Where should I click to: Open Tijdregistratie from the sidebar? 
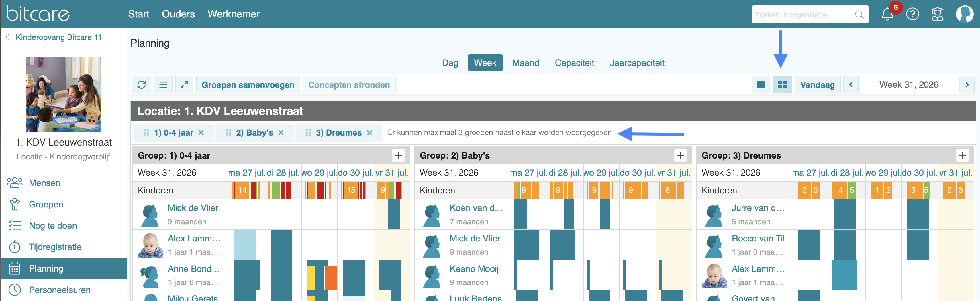[x=55, y=247]
